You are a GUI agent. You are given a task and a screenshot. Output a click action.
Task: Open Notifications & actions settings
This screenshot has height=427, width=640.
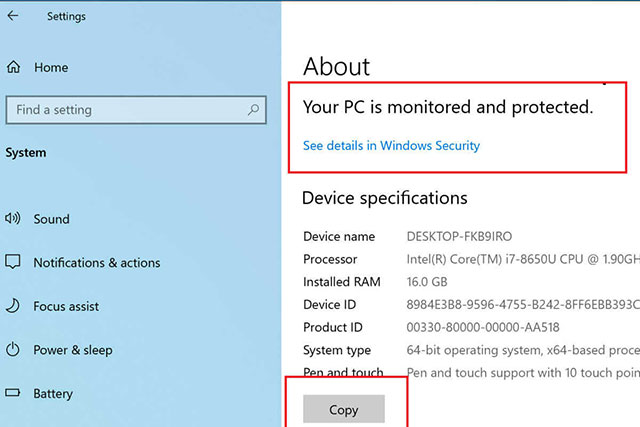(97, 262)
